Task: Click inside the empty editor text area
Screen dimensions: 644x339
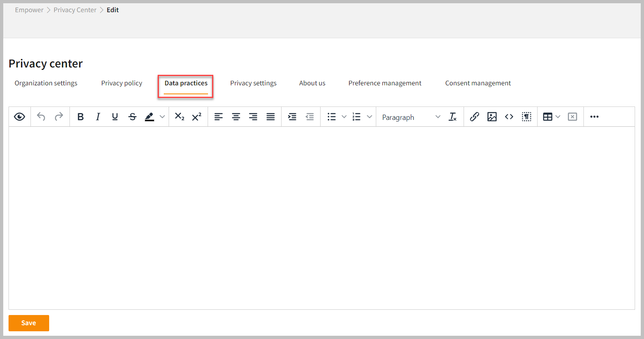Action: pos(321,217)
